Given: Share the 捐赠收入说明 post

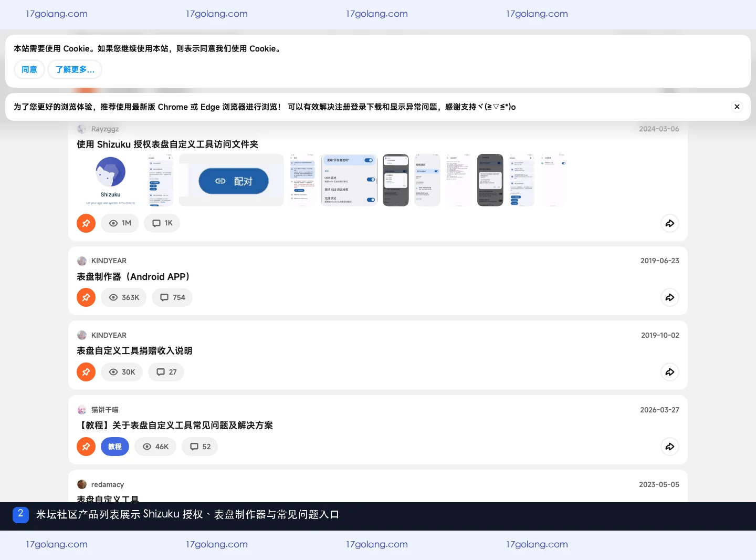Looking at the screenshot, I should [670, 372].
